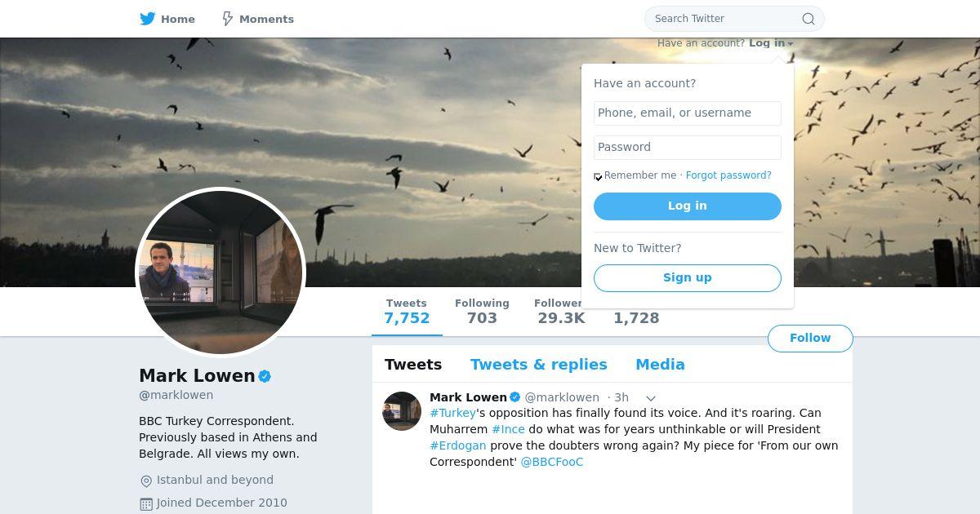The height and width of the screenshot is (514, 980).
Task: Click the Sign up button
Action: (688, 278)
